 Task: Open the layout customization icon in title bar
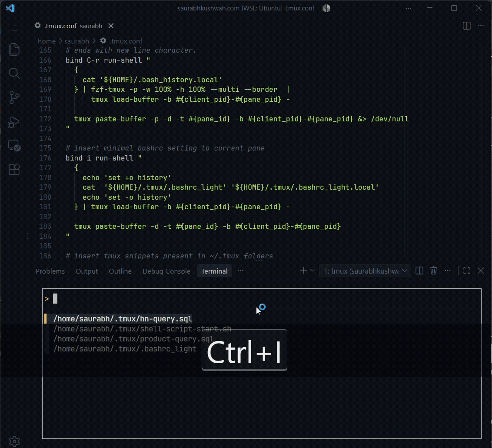[326, 8]
